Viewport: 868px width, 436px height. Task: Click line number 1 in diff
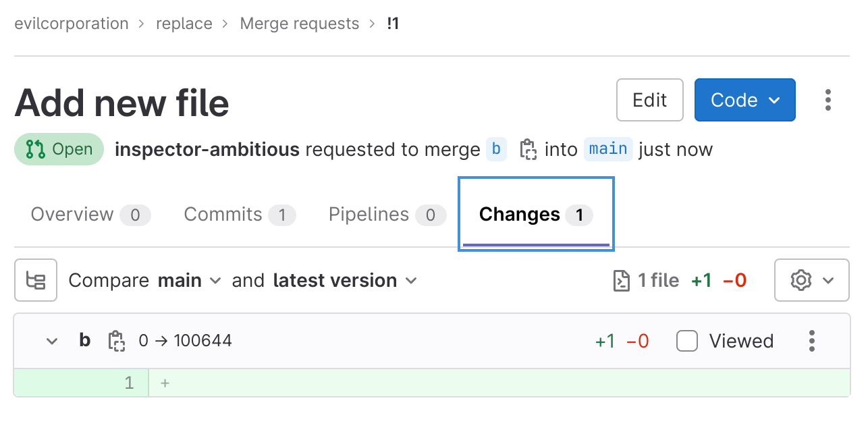pos(129,383)
